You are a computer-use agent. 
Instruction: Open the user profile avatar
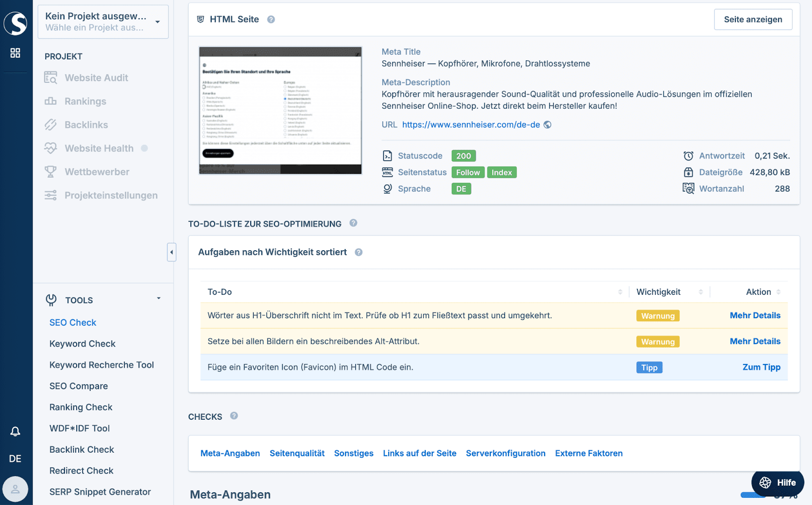click(15, 489)
